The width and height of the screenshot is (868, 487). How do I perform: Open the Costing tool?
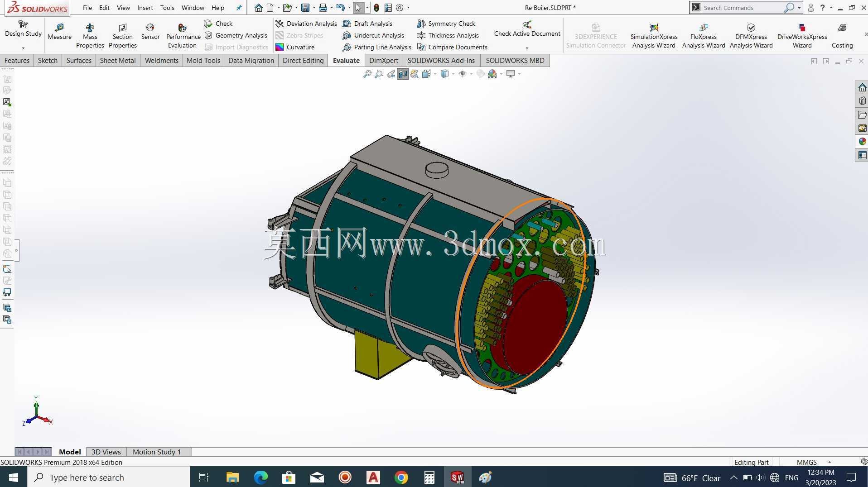tap(842, 36)
